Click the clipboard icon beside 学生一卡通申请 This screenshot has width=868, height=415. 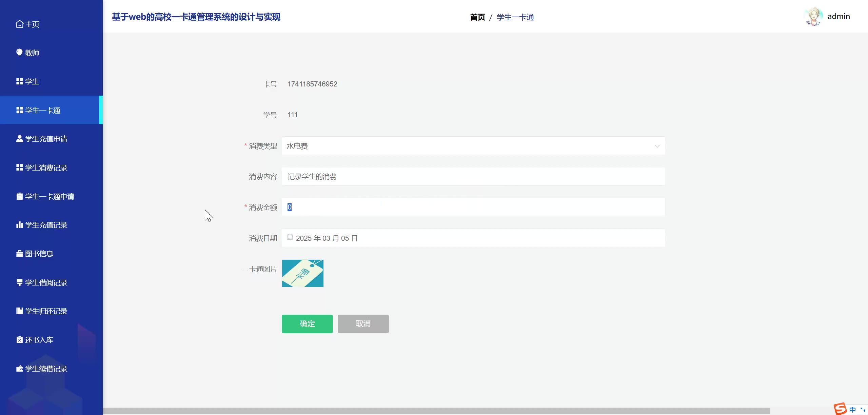coord(19,196)
